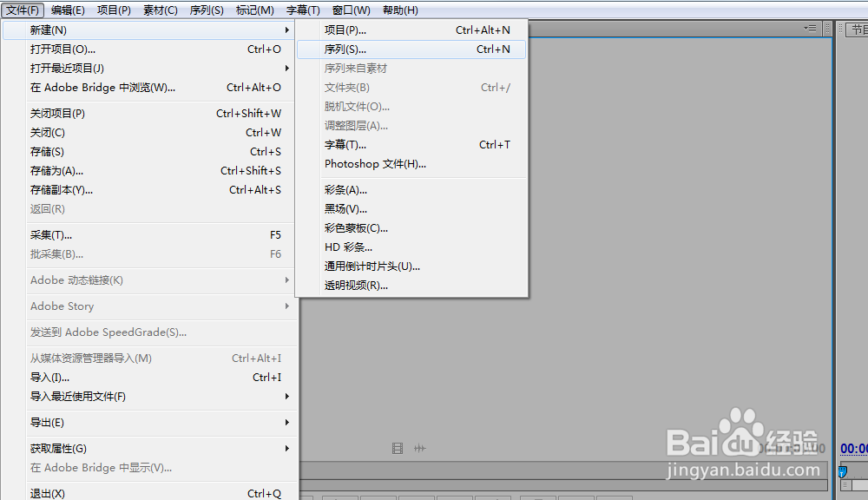Create new 字幕(T)... from submenu
The height and width of the screenshot is (500, 868).
(x=411, y=144)
